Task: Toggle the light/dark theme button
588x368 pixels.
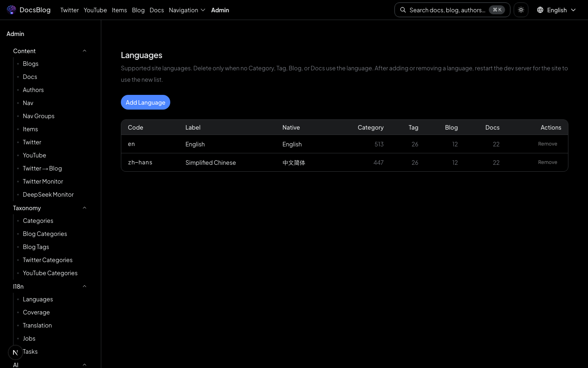Action: [521, 10]
